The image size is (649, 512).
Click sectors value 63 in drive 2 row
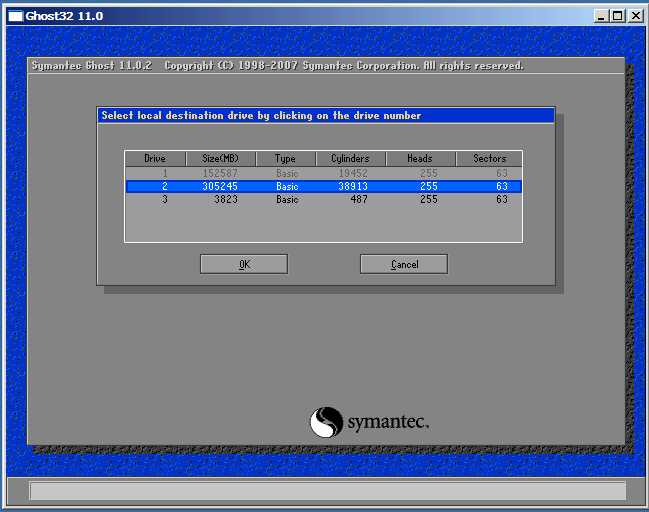[x=502, y=186]
